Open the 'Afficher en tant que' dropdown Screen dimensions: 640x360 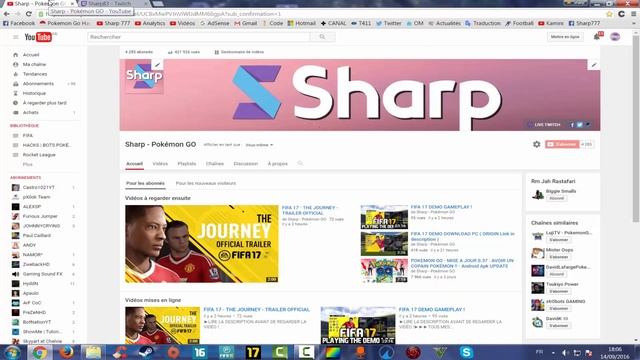pyautogui.click(x=259, y=145)
